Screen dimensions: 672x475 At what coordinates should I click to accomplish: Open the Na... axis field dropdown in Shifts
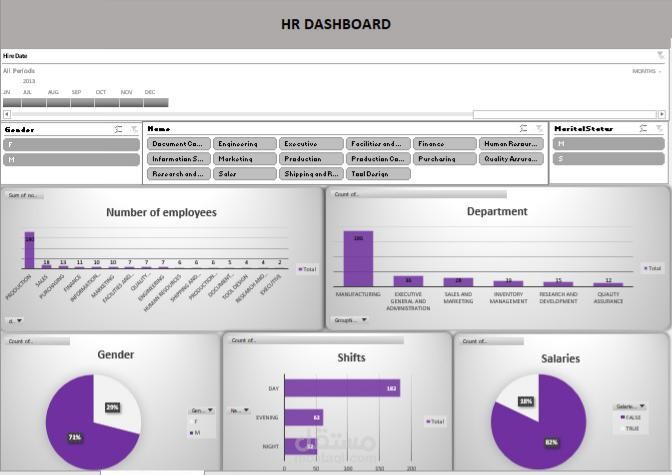[239, 410]
